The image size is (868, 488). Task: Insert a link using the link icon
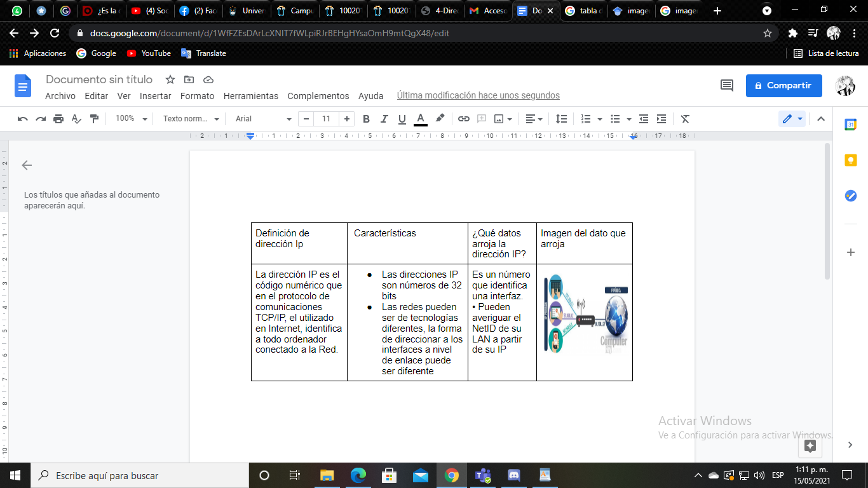point(463,119)
